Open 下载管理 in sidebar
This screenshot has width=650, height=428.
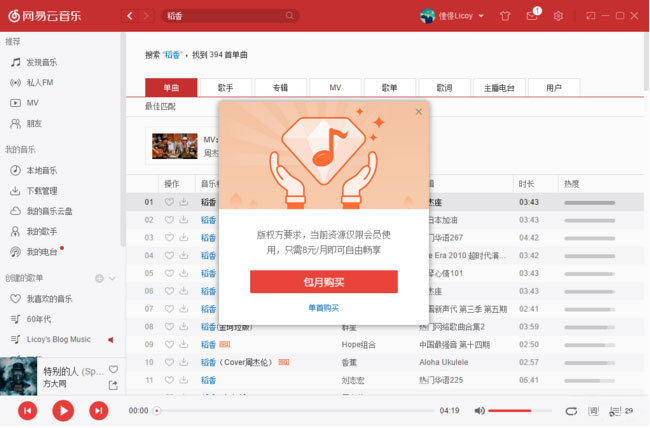pos(41,191)
